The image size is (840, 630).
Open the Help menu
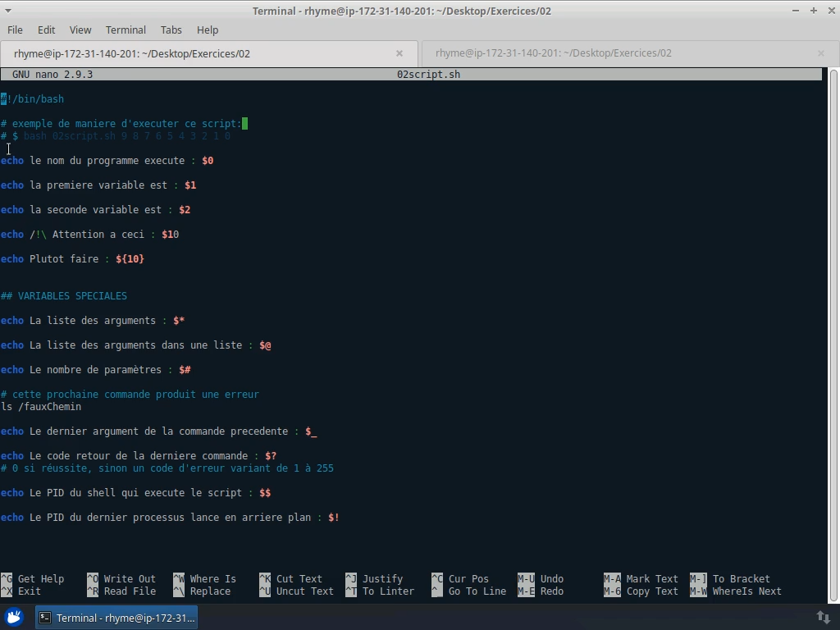[x=208, y=30]
